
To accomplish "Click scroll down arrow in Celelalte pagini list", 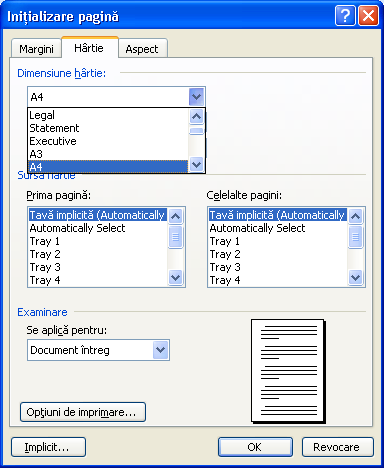I will tap(355, 277).
